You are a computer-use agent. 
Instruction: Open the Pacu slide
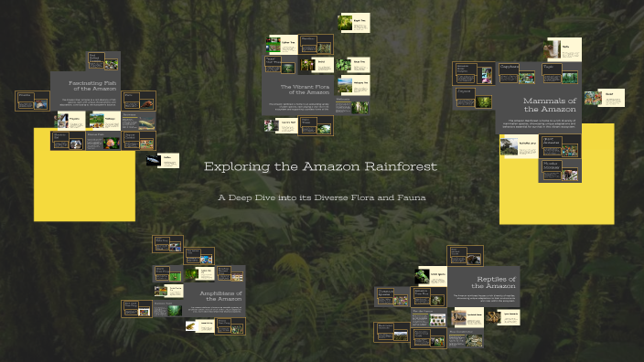tap(139, 101)
